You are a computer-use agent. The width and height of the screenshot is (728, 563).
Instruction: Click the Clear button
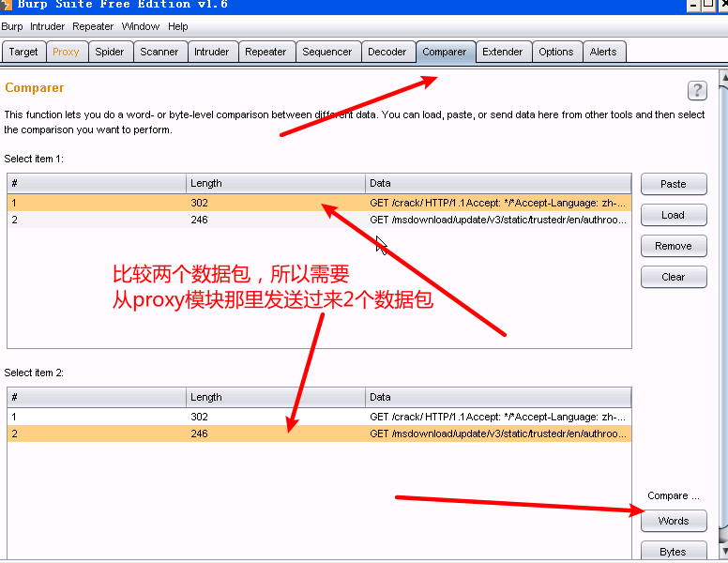(674, 277)
